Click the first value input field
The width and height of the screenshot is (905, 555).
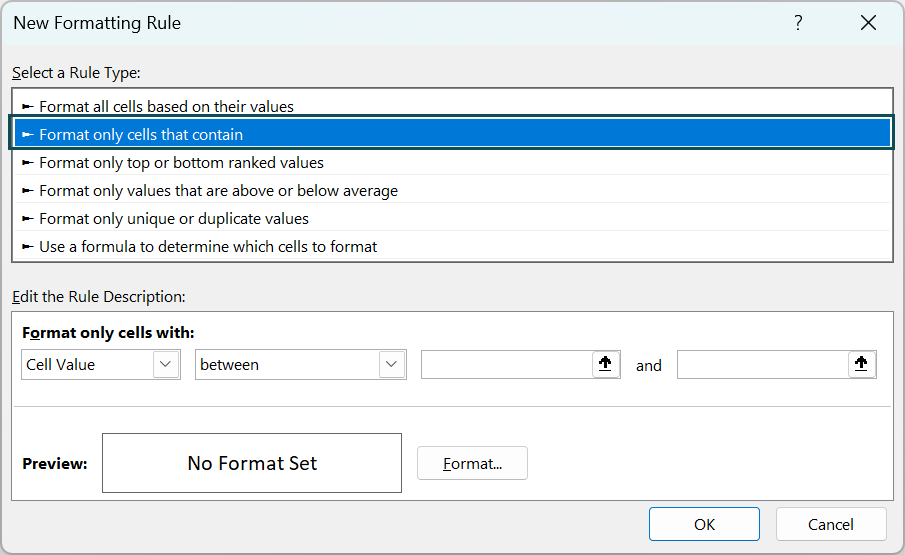coord(507,365)
